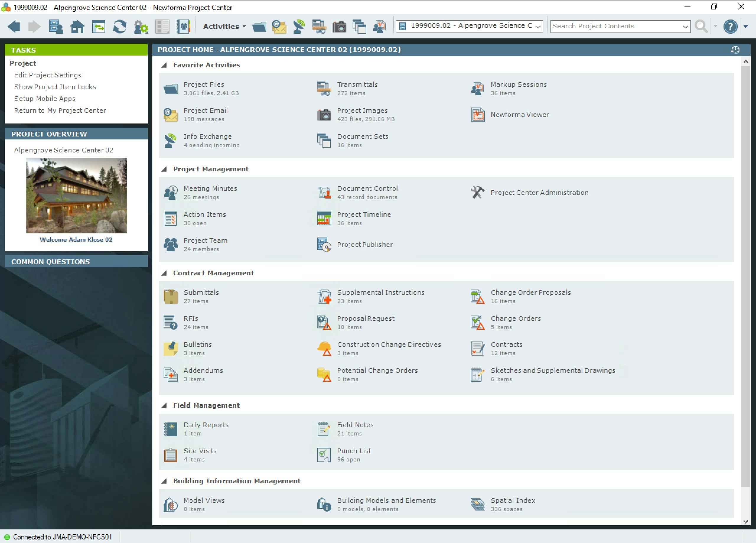Click the history clock icon in header
756x543 pixels.
point(735,50)
